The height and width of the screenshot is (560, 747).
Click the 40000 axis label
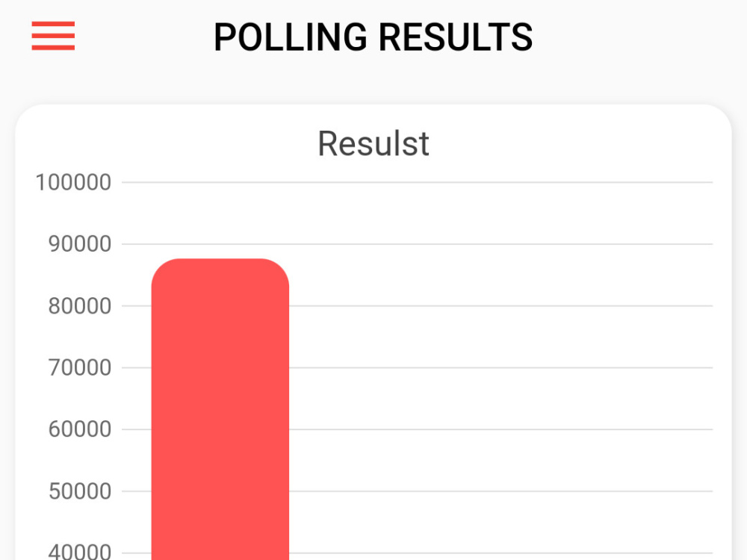point(80,552)
